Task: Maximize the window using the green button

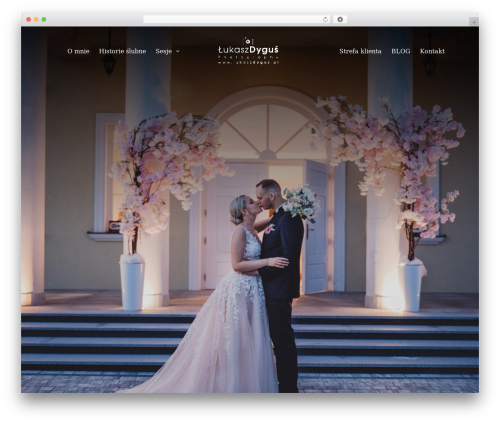Action: pos(44,19)
